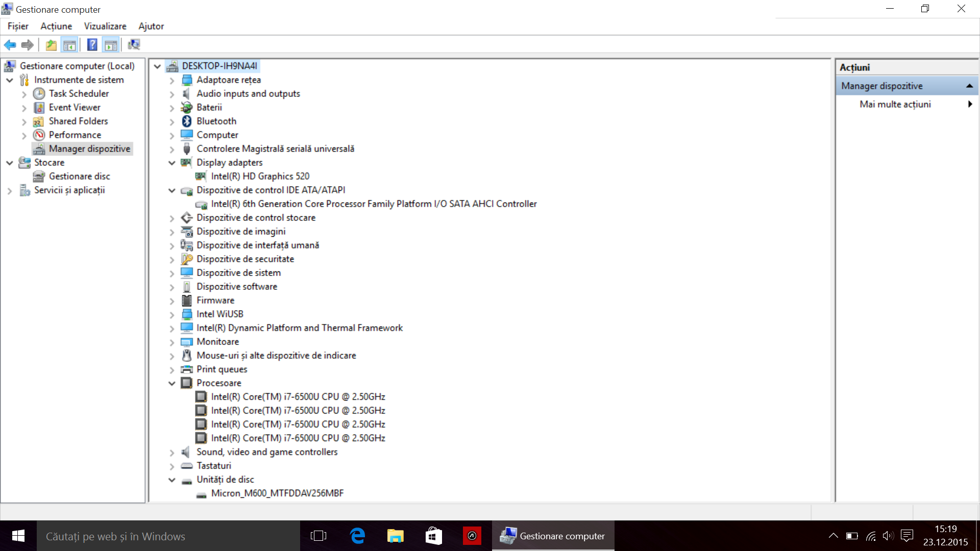The height and width of the screenshot is (551, 980).
Task: Click the Event Viewer icon
Action: click(39, 107)
